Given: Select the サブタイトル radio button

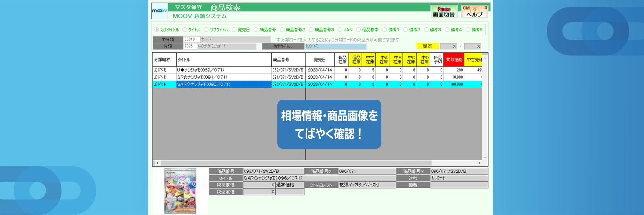Looking at the screenshot, I should pos(206,30).
